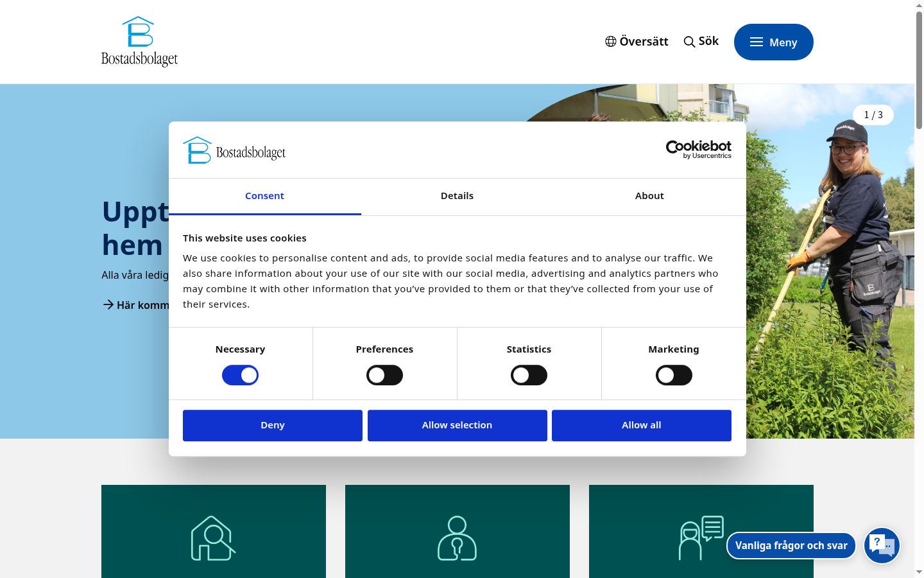
Task: Switch to the About tab
Action: click(x=649, y=196)
